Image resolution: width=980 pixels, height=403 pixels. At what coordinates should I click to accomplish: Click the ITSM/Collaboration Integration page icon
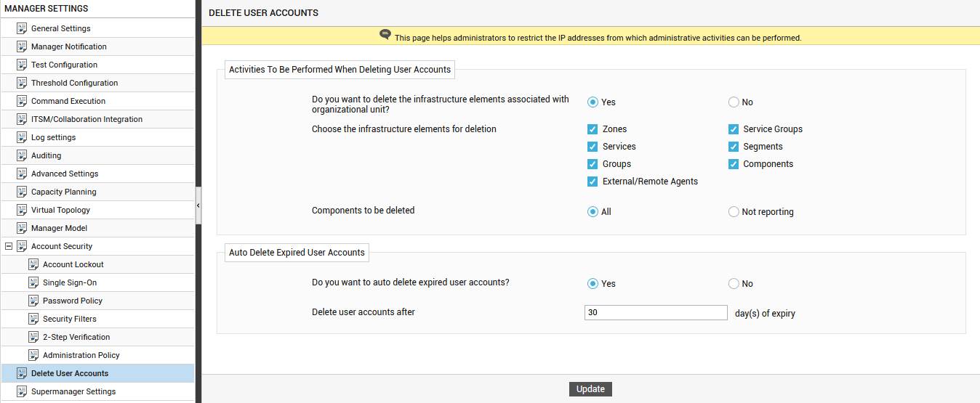(22, 119)
